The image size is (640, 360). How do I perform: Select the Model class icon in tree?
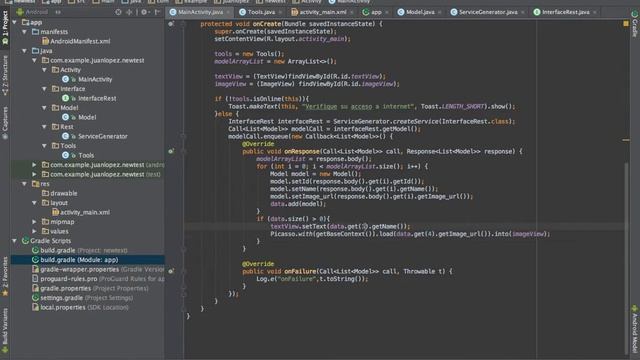[x=65, y=117]
